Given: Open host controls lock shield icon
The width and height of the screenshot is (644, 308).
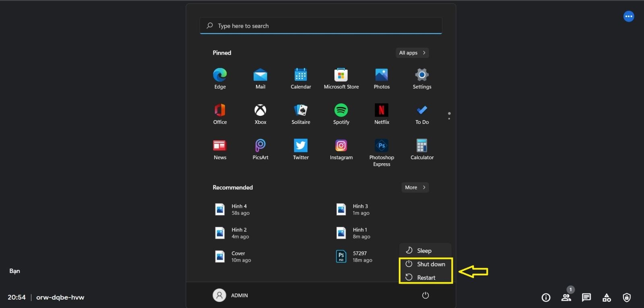Looking at the screenshot, I should click(x=627, y=298).
